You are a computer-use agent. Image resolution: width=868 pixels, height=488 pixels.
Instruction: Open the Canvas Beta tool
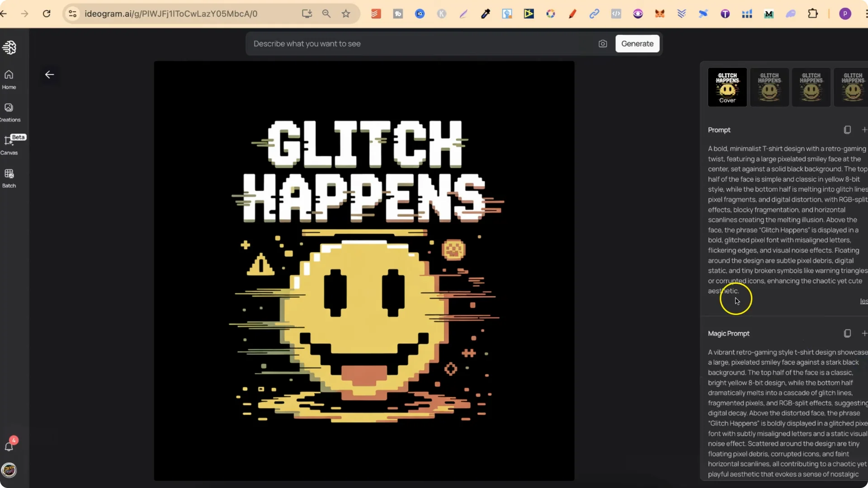point(9,145)
